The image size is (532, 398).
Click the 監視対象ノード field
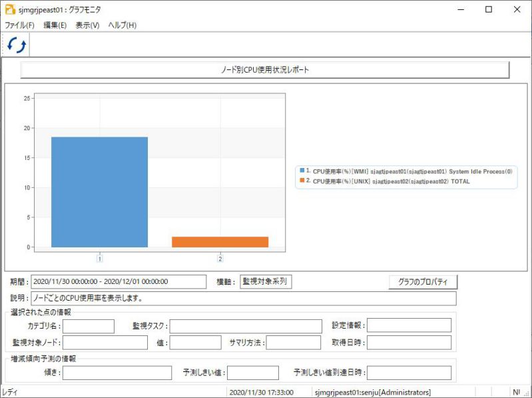coord(105,343)
